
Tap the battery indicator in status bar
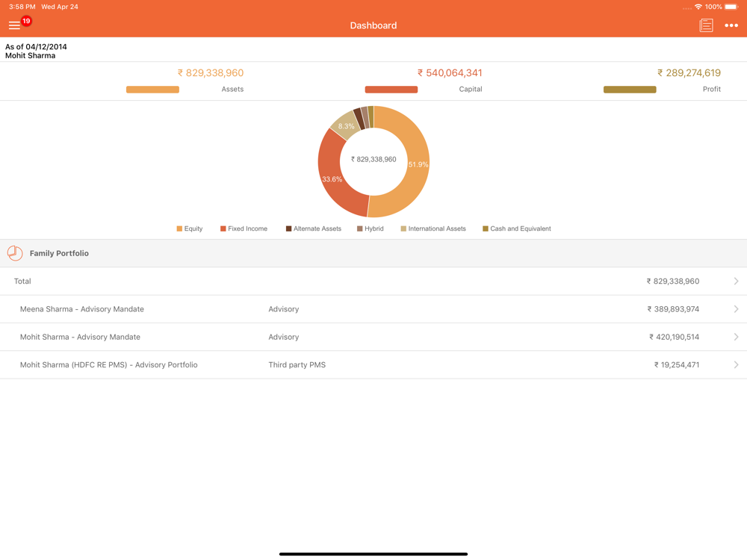pyautogui.click(x=731, y=7)
